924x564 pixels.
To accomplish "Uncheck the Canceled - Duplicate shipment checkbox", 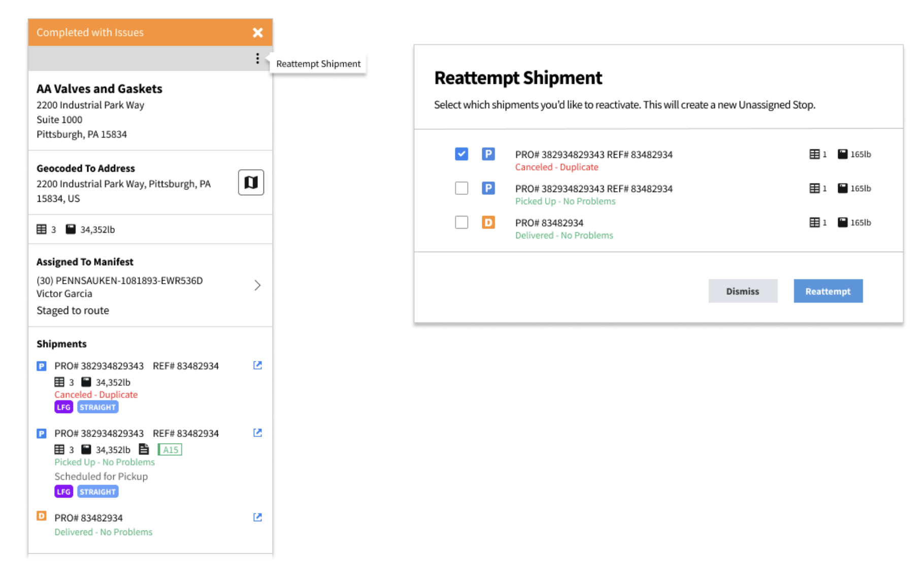I will click(461, 154).
